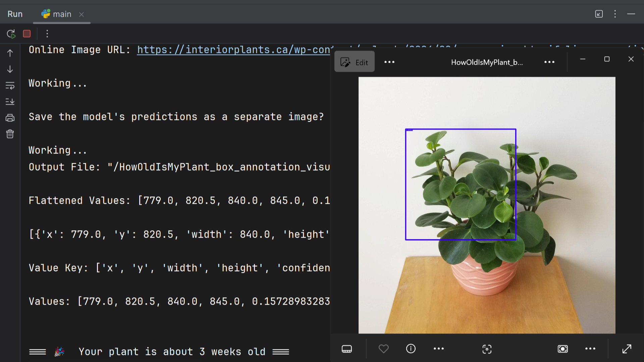The image size is (644, 362).
Task: Click the 'Save the model's predictions' prompt line
Action: point(176,117)
